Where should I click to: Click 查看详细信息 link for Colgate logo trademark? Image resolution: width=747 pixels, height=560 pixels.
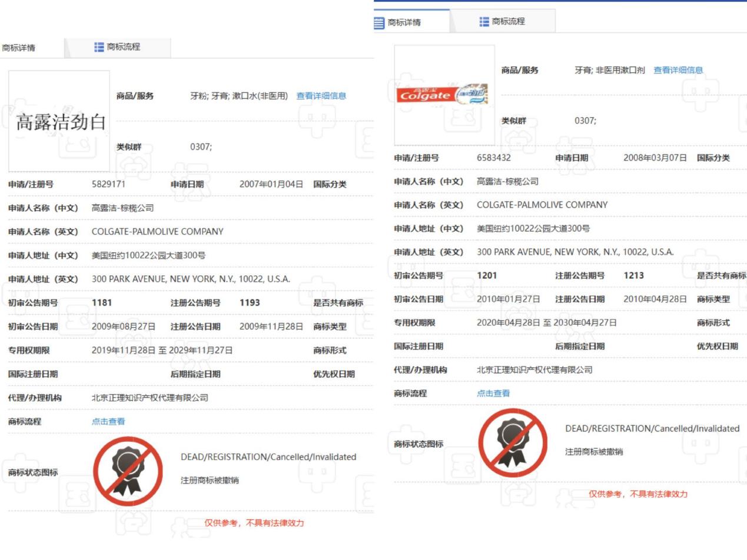678,70
